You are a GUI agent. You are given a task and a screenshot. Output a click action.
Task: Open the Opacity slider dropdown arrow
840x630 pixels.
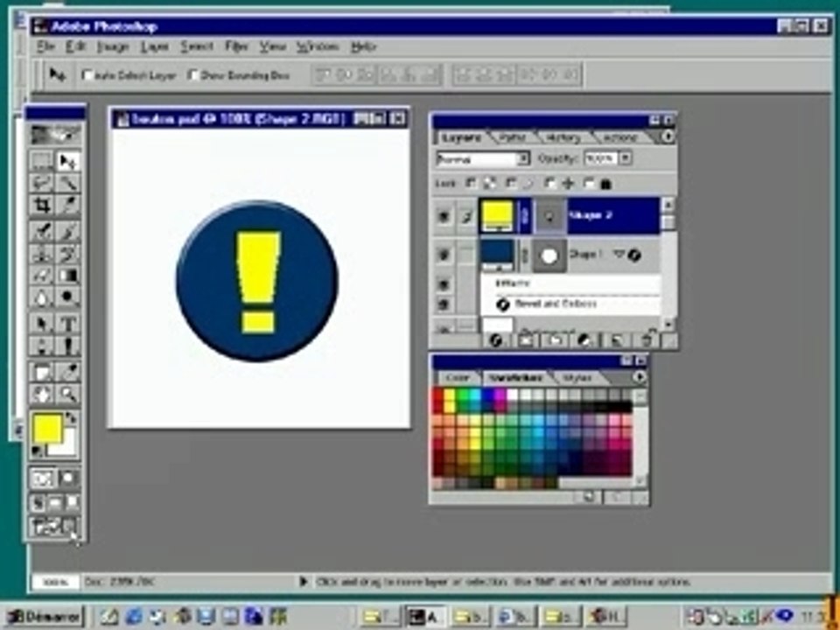(625, 157)
